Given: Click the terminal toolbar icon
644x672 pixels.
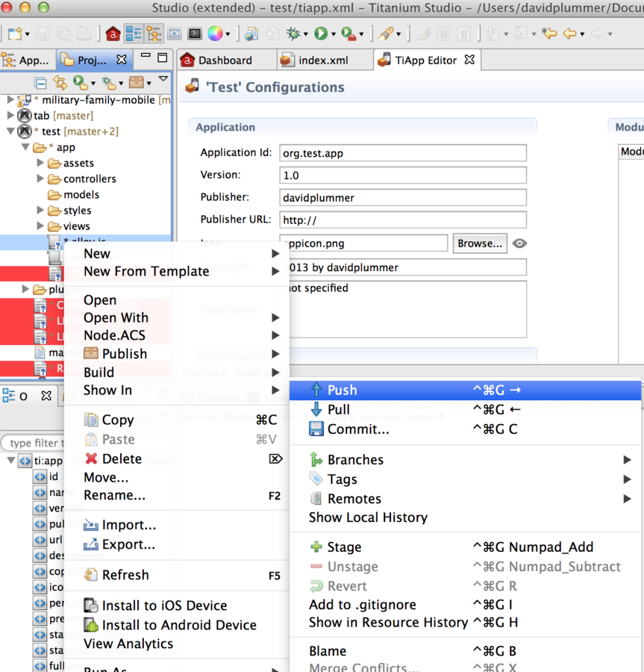Looking at the screenshot, I should [x=195, y=34].
